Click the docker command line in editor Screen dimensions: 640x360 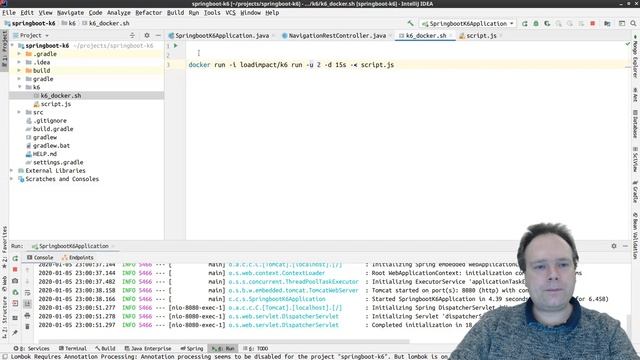pos(291,64)
